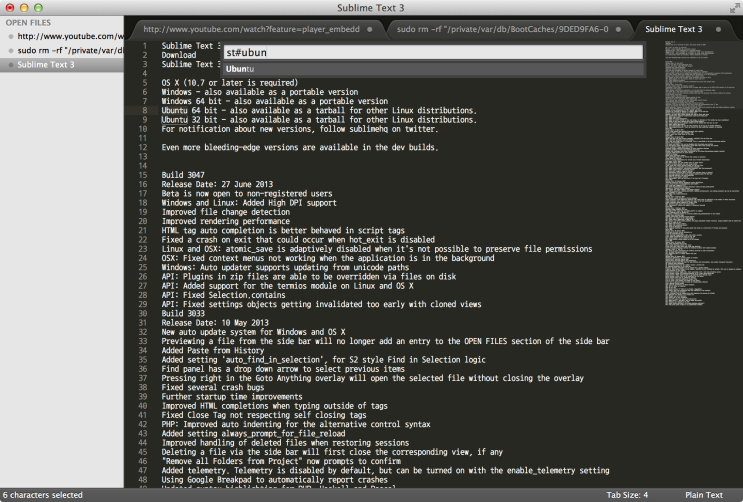
Task: Click 'Improved file change detection' line
Action: click(226, 212)
